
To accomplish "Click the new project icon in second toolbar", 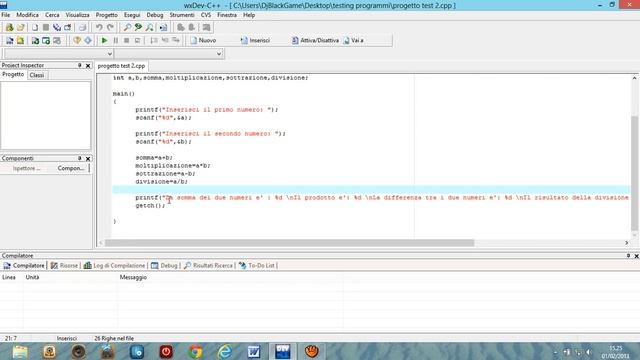I will click(9, 40).
